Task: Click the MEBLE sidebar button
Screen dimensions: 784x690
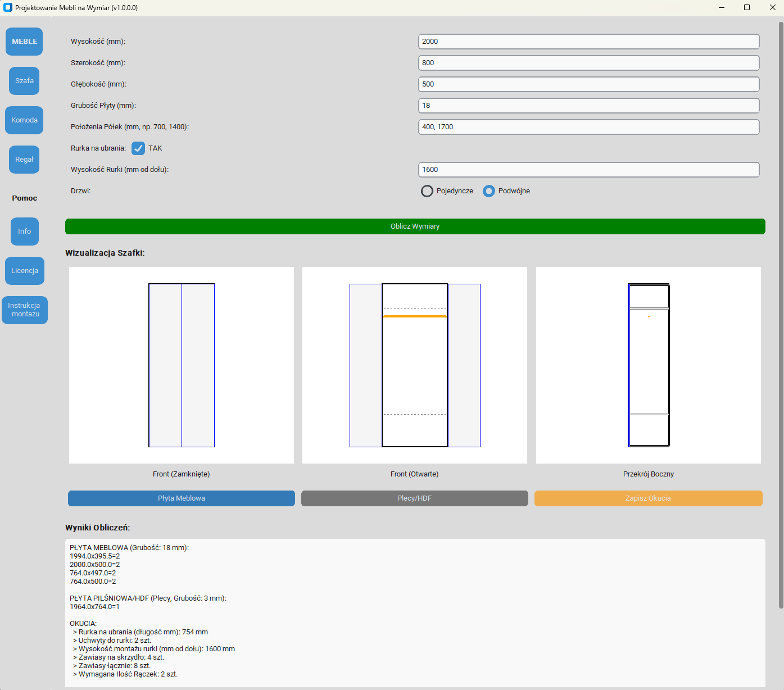Action: (24, 42)
